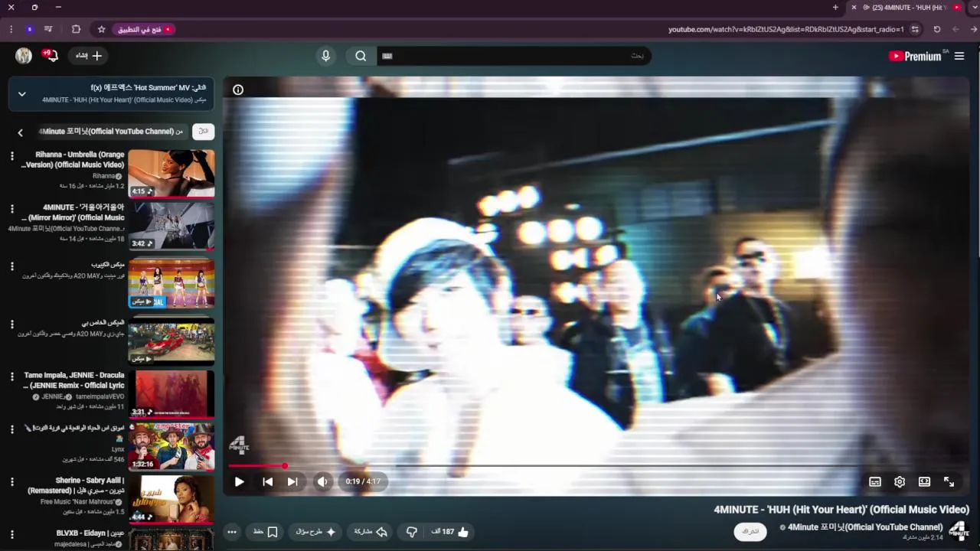Open BLVXB - Eidayn video title
This screenshot has height=551, width=980.
coord(90,533)
